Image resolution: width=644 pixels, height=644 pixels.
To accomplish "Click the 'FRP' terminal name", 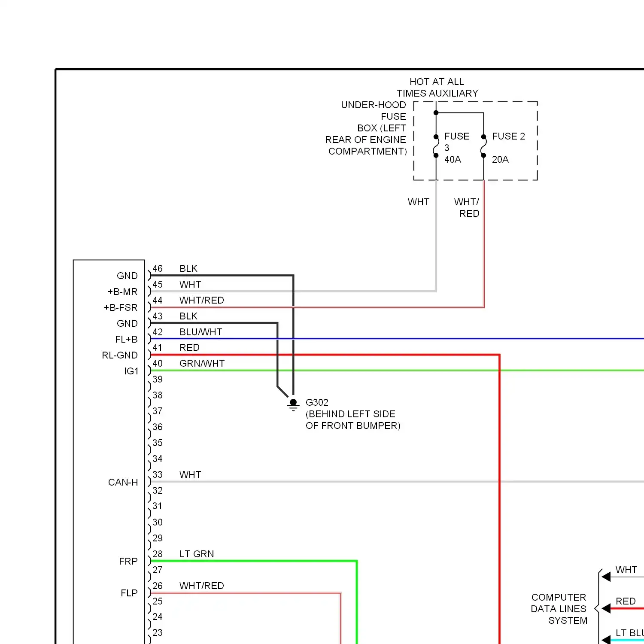I will coord(128,561).
